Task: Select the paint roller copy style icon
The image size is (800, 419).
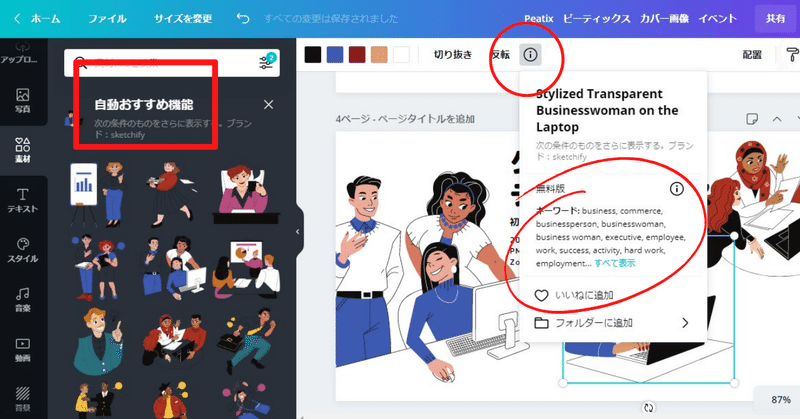Action: pyautogui.click(x=792, y=55)
